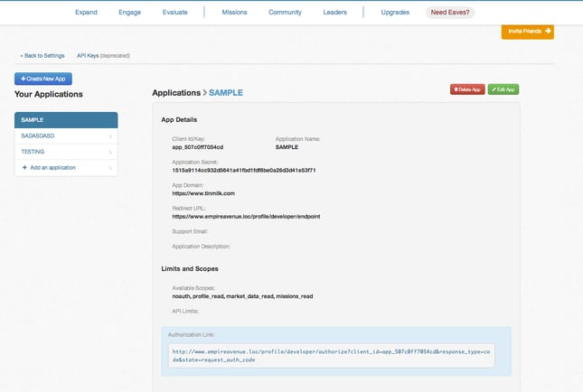583x392 pixels.
Task: Open the Expand navigation menu
Action: coord(86,13)
